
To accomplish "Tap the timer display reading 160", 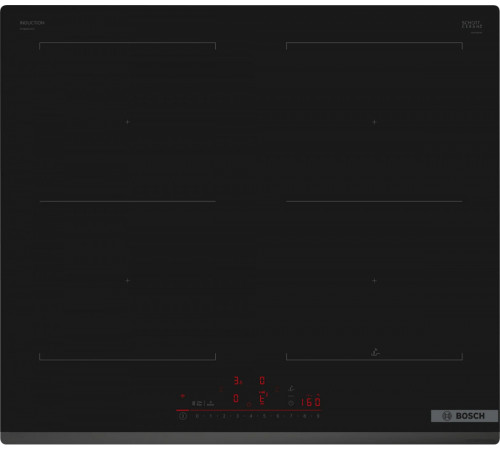I will coord(311,402).
